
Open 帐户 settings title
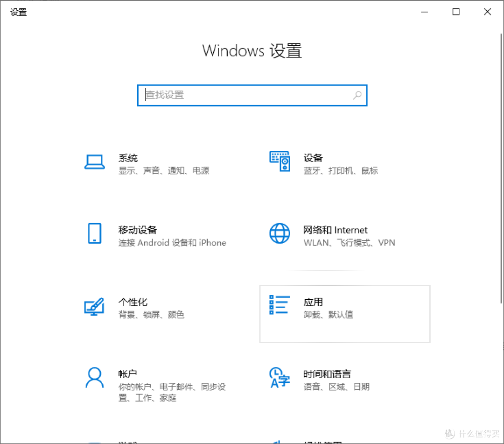coord(127,374)
